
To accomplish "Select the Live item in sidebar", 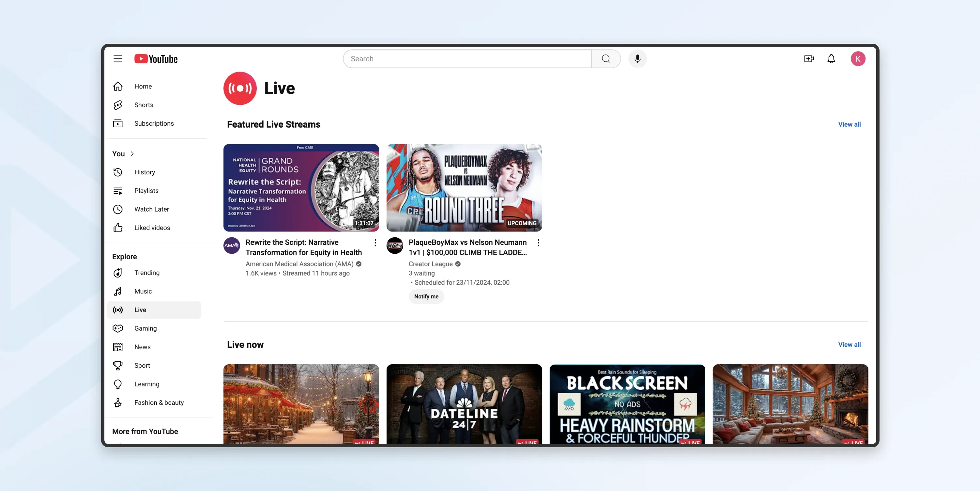I will tap(154, 310).
